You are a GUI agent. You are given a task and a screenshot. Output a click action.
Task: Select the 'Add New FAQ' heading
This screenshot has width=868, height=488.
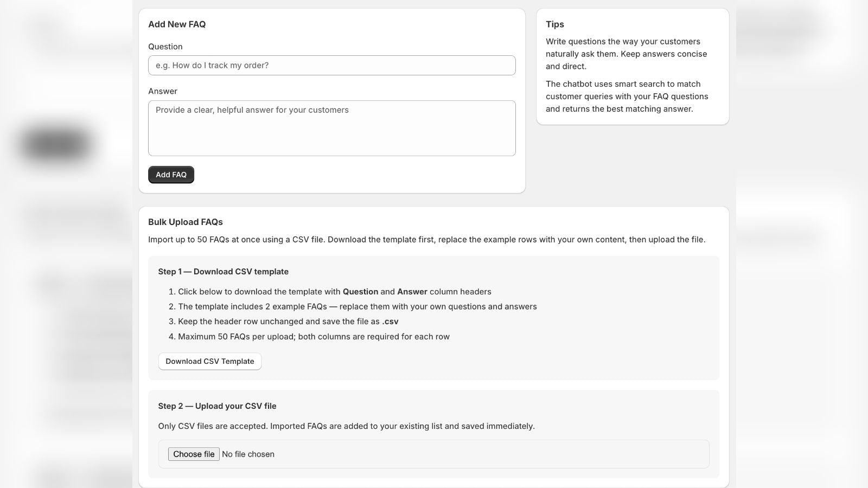pos(177,24)
